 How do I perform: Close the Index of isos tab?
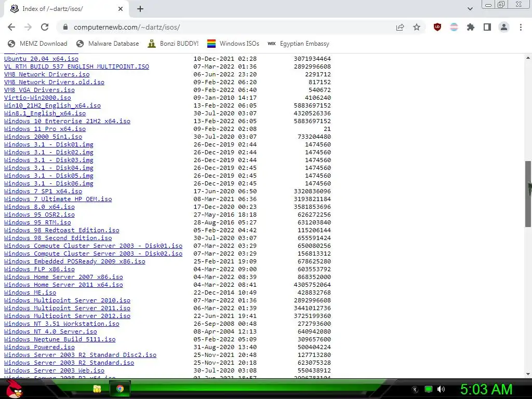(121, 9)
